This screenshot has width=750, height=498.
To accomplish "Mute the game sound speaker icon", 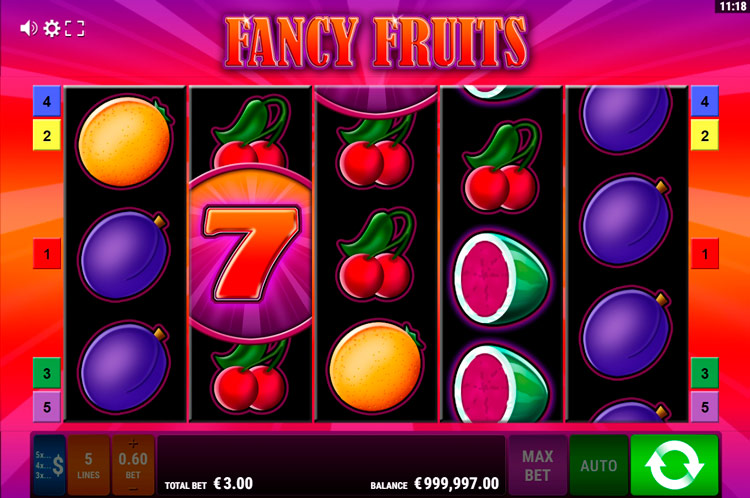I will pyautogui.click(x=28, y=29).
